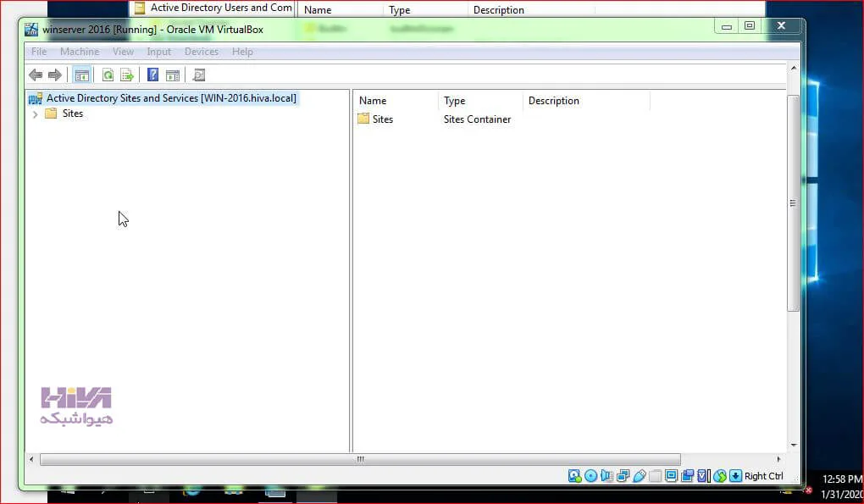The image size is (864, 504).
Task: Click the display status icon in VirtualBox
Action: (x=671, y=476)
